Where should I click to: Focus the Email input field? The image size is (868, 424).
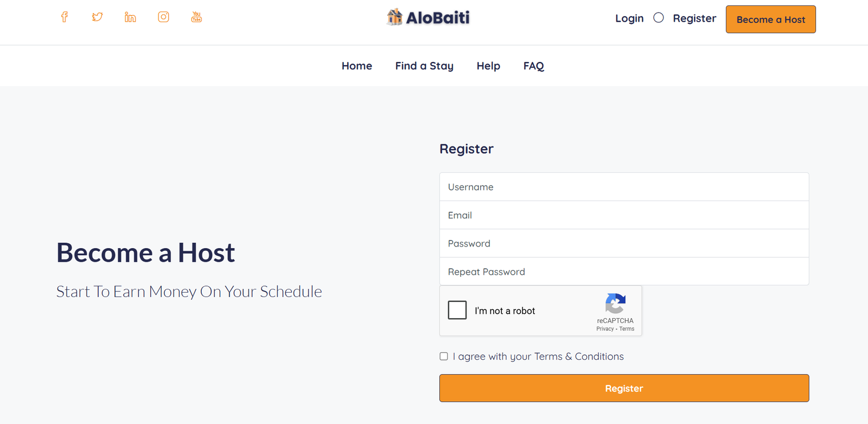click(624, 215)
